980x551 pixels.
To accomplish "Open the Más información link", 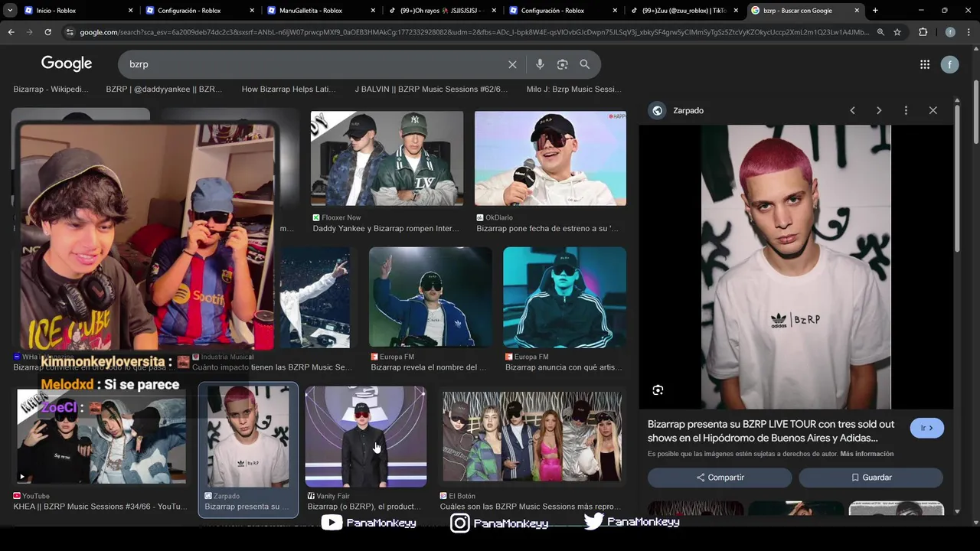I will [867, 454].
